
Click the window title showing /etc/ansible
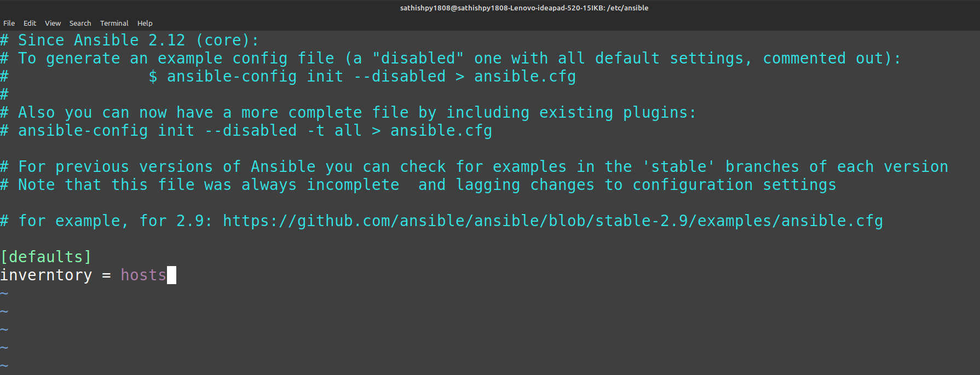click(524, 8)
